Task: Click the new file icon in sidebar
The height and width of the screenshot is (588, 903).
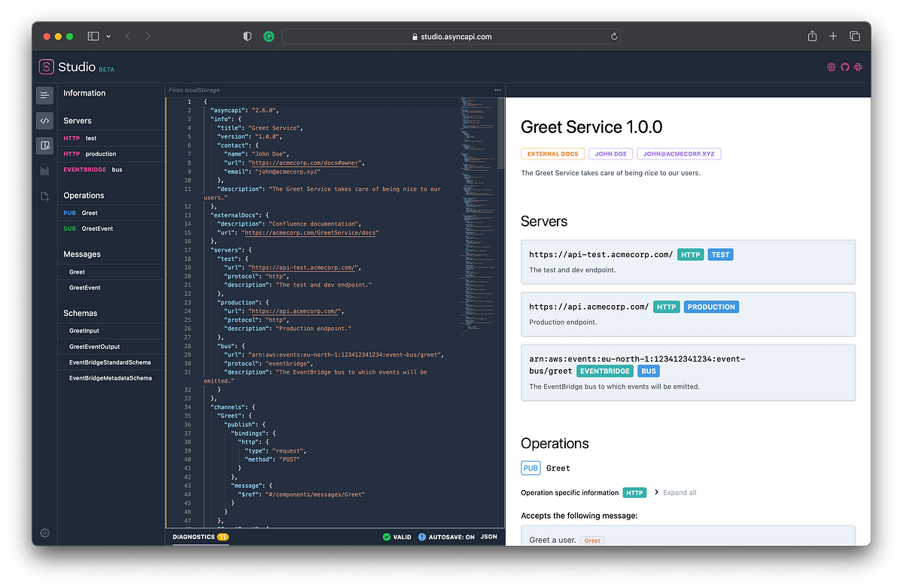Action: coord(44,195)
